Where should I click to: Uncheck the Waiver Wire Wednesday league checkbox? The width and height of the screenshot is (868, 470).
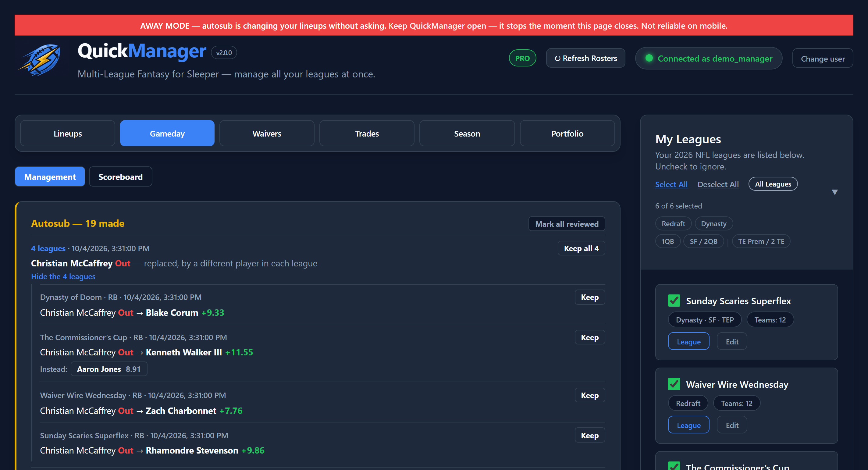(x=674, y=384)
